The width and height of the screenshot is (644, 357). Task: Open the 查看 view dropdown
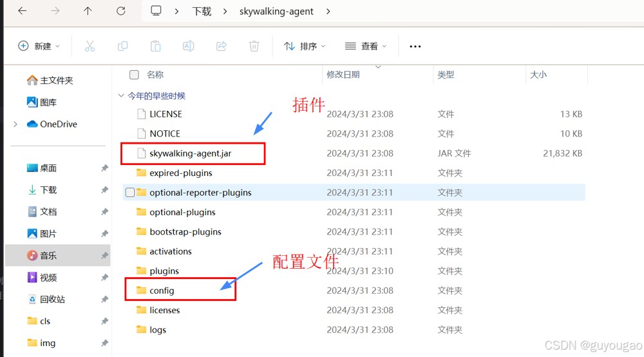click(366, 46)
